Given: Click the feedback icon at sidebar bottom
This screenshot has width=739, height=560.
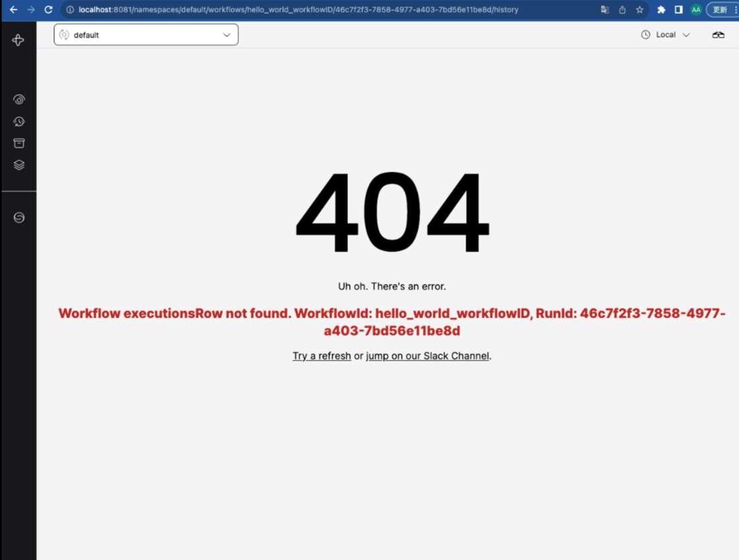Looking at the screenshot, I should [x=18, y=217].
